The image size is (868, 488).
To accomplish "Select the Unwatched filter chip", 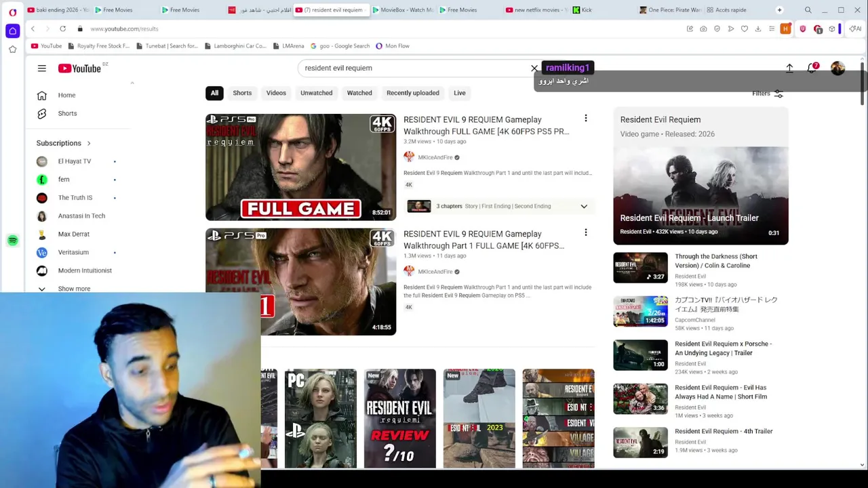I will [x=317, y=93].
